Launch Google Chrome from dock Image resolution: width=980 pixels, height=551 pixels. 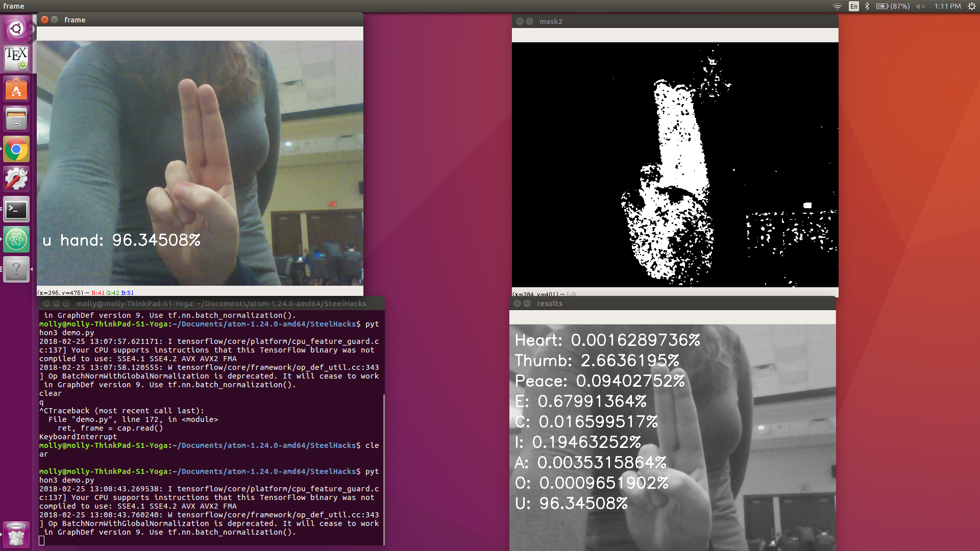click(x=16, y=149)
